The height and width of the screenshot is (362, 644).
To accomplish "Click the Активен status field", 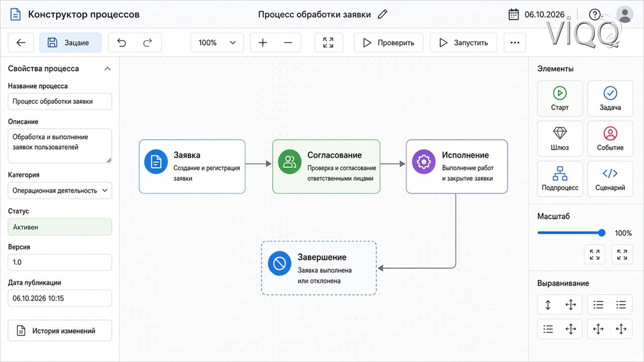I will click(60, 227).
